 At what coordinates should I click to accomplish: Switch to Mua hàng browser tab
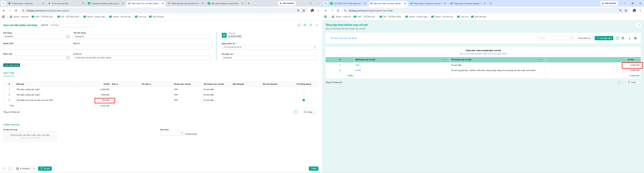coord(428,4)
